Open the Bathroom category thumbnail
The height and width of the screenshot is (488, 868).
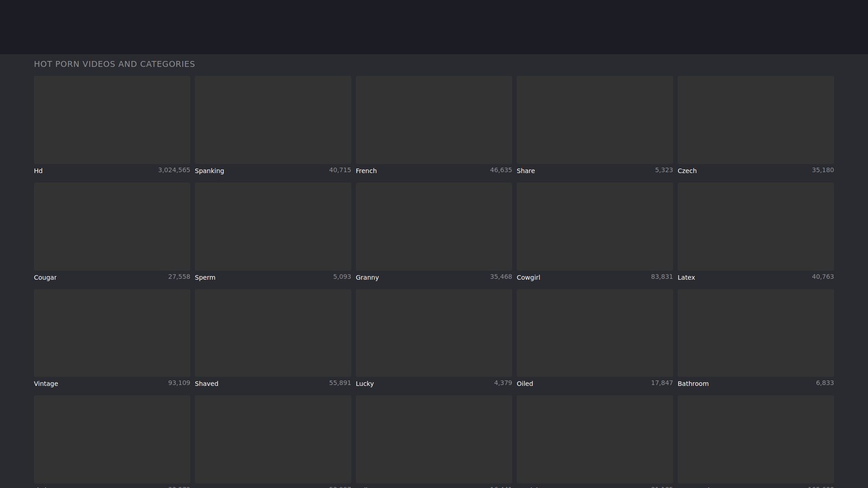tap(755, 333)
